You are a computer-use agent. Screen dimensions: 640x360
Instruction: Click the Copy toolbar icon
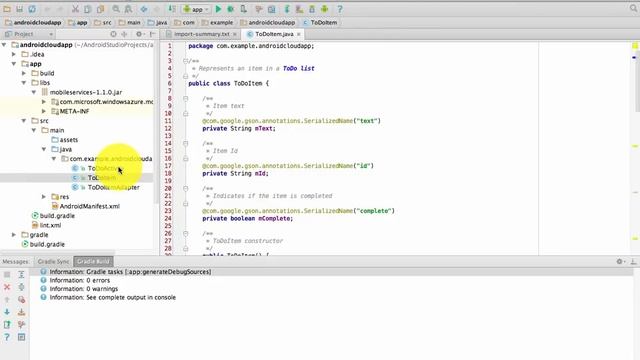pos(87,9)
